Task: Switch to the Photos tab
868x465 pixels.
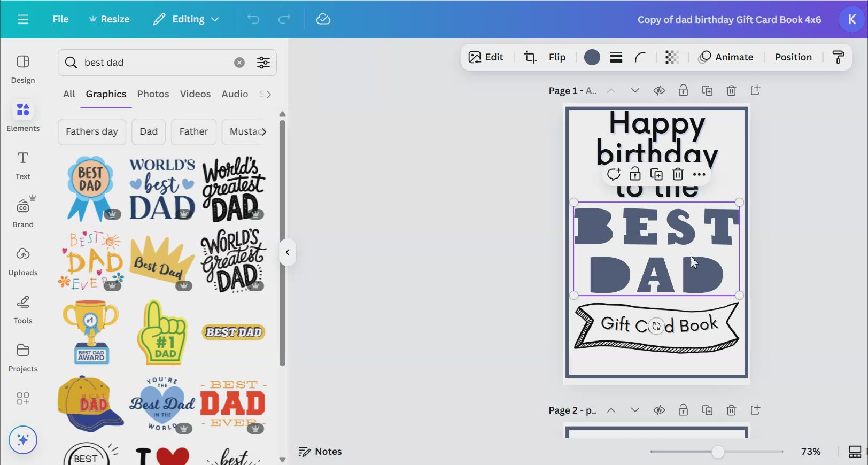Action: coord(153,94)
